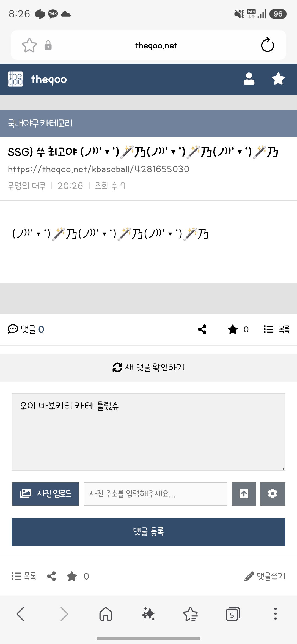The height and width of the screenshot is (644, 297).
Task: Click the photo URL input field
Action: point(155,494)
